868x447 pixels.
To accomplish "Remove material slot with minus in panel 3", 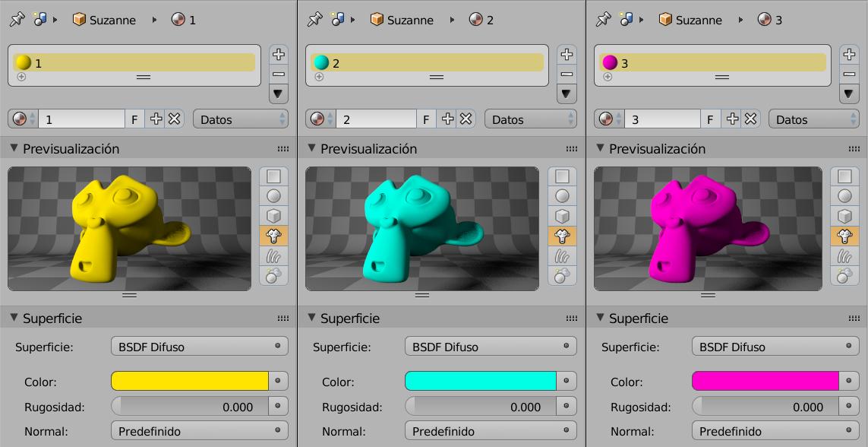I will click(849, 74).
